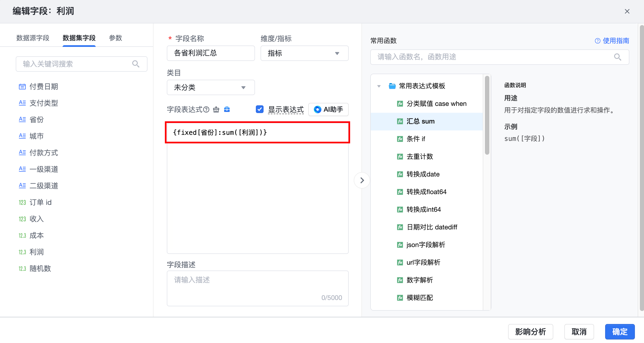
Task: Click the clear-expression broom icon
Action: pyautogui.click(x=216, y=110)
